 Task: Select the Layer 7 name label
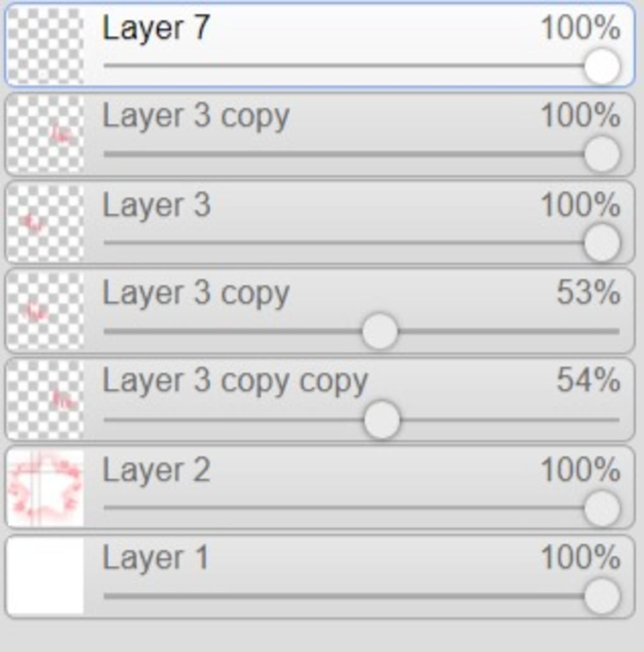tap(156, 28)
